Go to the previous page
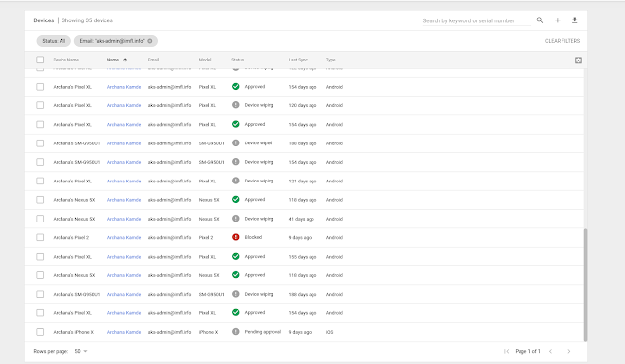Screen dimensions: 625x364 [x=551, y=351]
